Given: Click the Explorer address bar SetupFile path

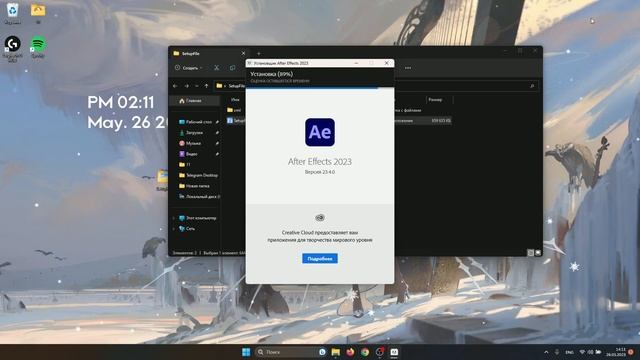Looking at the screenshot, I should pyautogui.click(x=236, y=86).
